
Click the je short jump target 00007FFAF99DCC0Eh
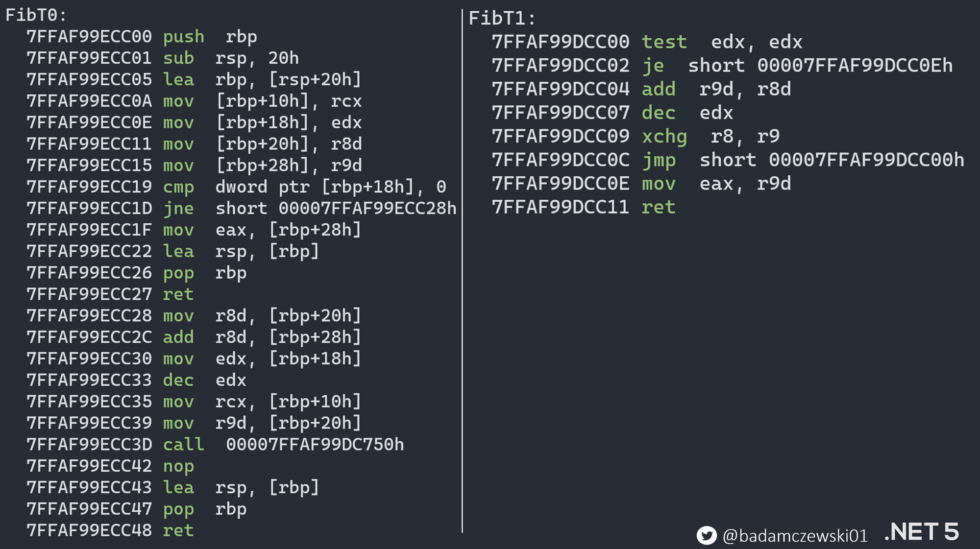(x=855, y=66)
